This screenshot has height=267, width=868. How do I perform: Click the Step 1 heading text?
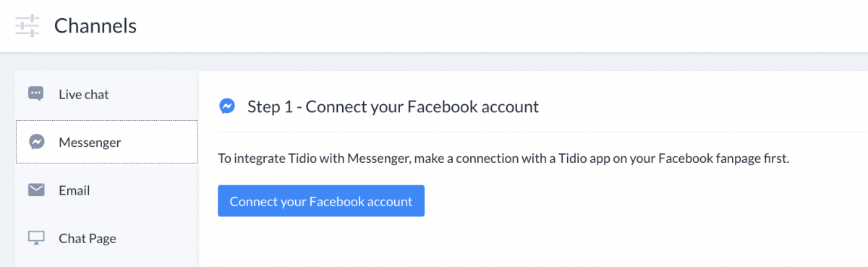(393, 107)
